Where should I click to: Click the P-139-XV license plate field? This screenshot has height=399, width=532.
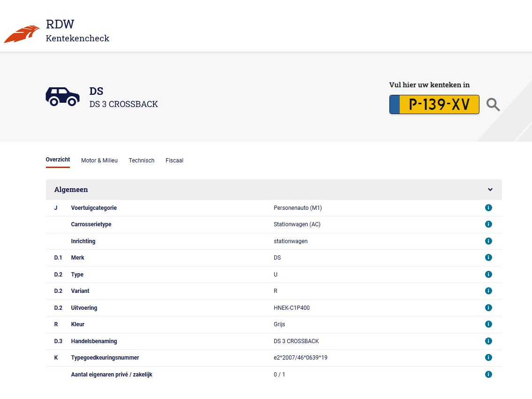click(434, 104)
